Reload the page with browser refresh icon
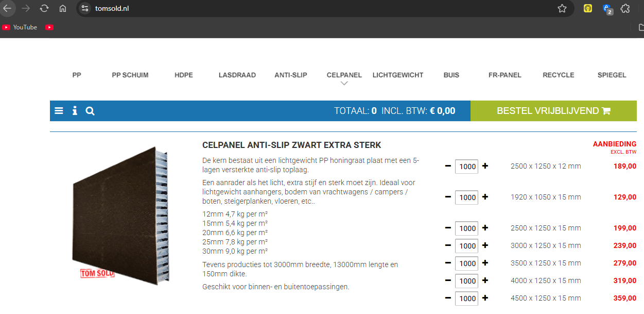Viewport: 644px width, 314px height. (44, 8)
